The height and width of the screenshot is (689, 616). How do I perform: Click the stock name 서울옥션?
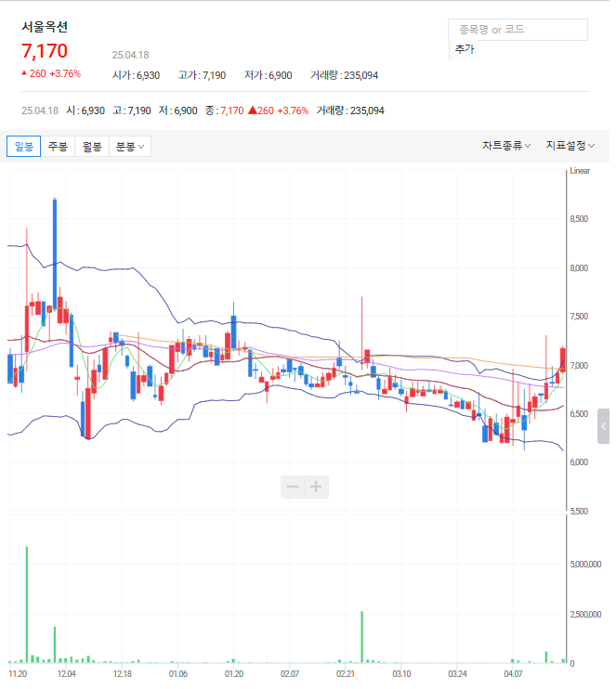[x=45, y=27]
